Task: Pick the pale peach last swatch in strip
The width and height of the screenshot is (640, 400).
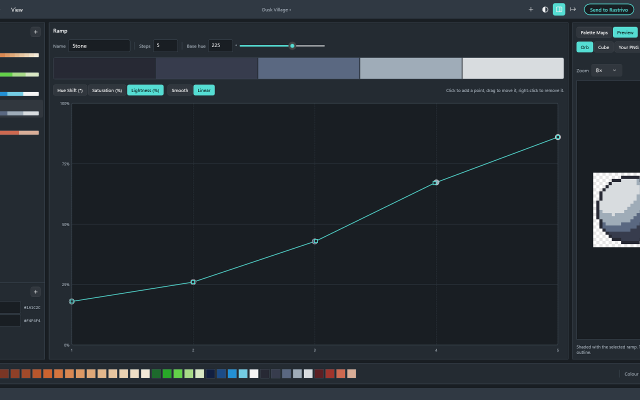Action: [x=351, y=373]
